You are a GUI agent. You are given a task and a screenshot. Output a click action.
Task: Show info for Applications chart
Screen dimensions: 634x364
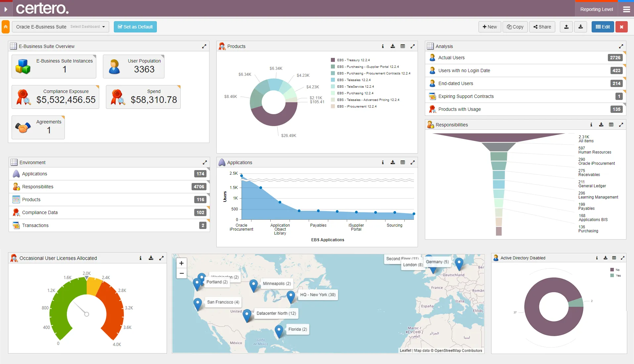[x=383, y=162]
